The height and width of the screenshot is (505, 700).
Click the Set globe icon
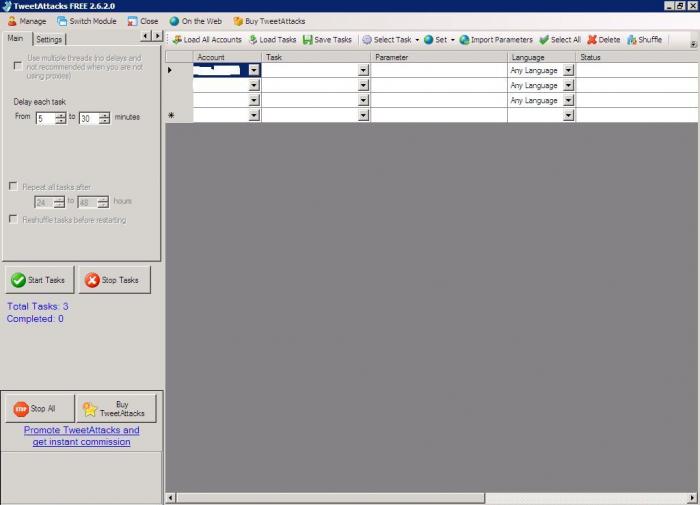[429, 40]
